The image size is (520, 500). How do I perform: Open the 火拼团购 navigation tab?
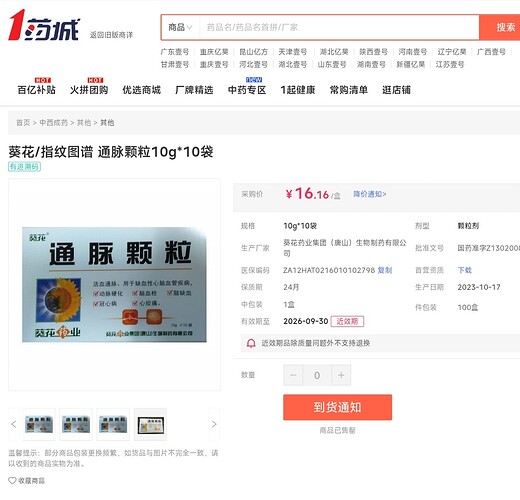[x=89, y=90]
